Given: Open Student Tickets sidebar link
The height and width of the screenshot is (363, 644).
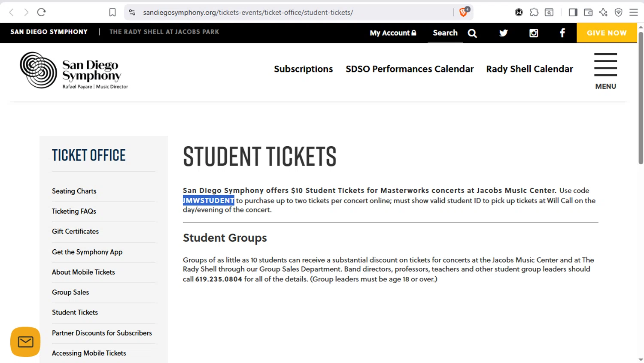Looking at the screenshot, I should (75, 312).
